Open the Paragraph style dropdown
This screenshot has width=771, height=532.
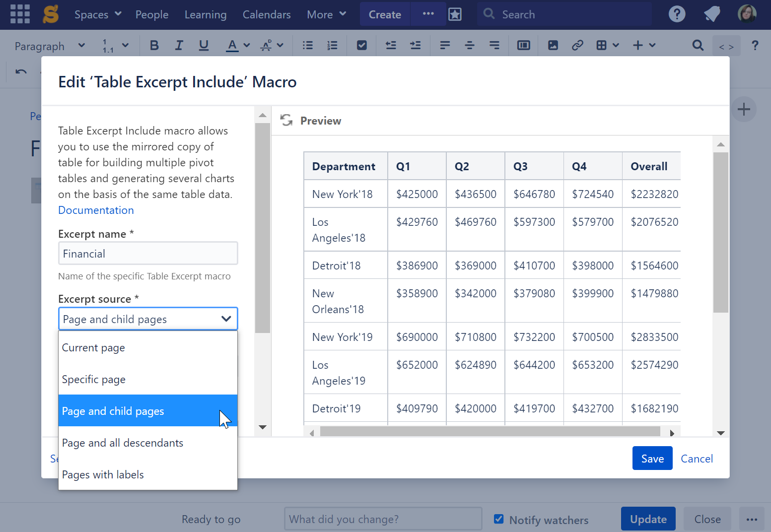click(x=49, y=45)
